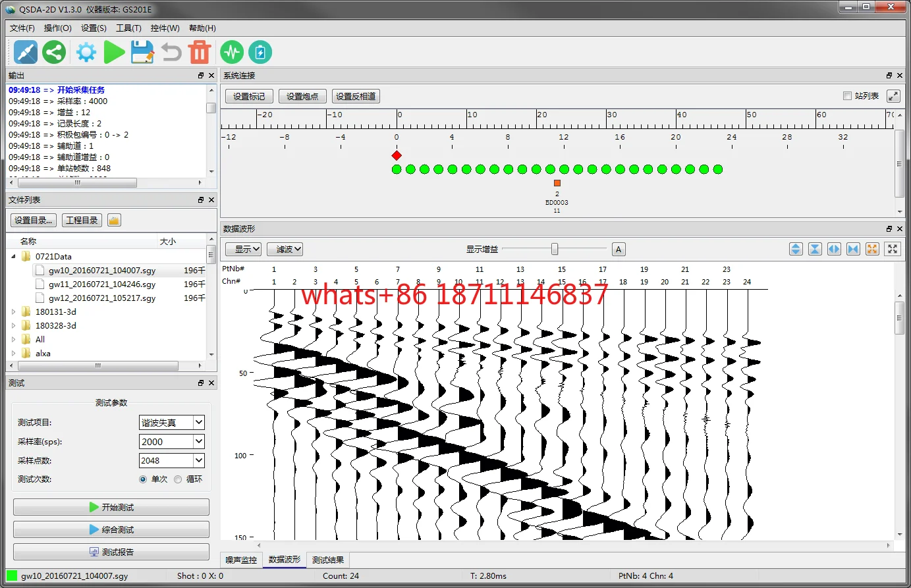Click the red diamond shot point marker

tap(397, 155)
